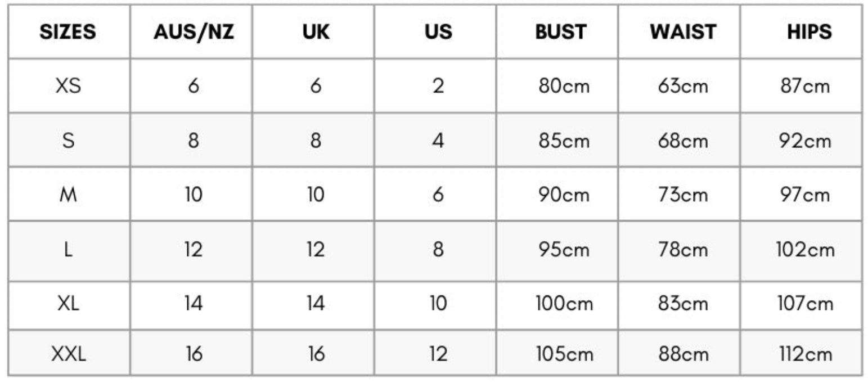This screenshot has width=868, height=383.
Task: Click the SIZES column header
Action: (68, 32)
